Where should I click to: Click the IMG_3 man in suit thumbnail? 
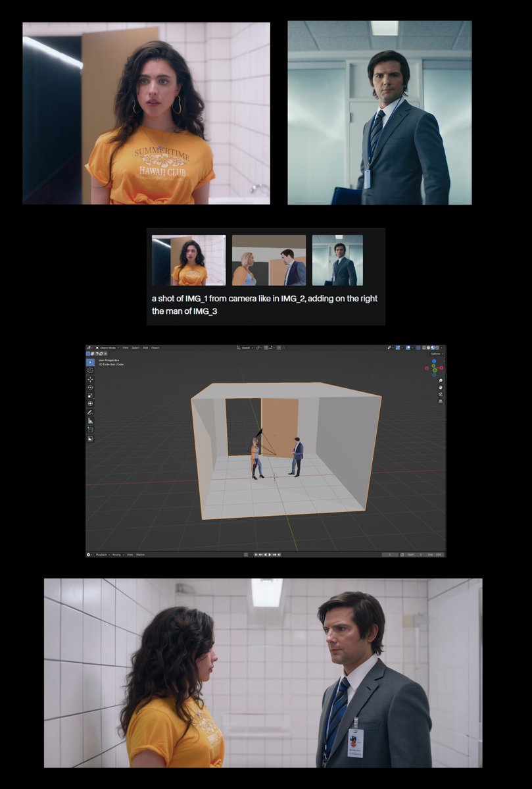click(337, 260)
